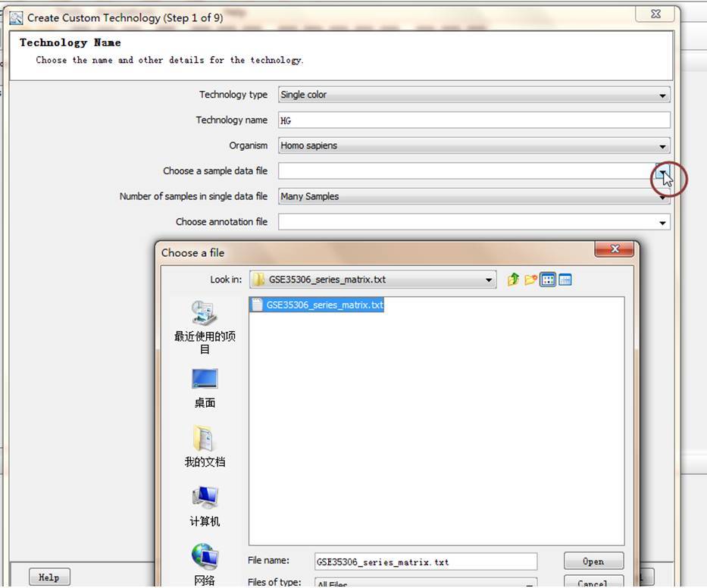Click Technology name field containing HG

pyautogui.click(x=474, y=120)
